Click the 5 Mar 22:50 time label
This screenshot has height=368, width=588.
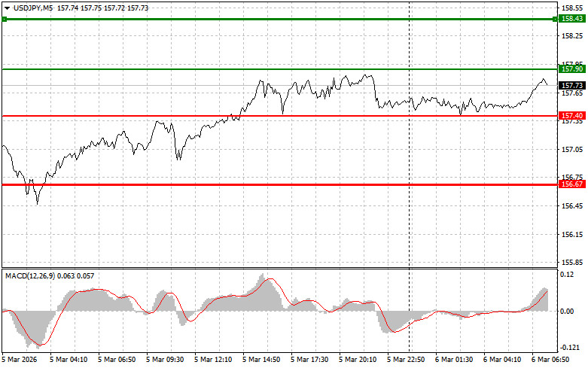tap(407, 360)
